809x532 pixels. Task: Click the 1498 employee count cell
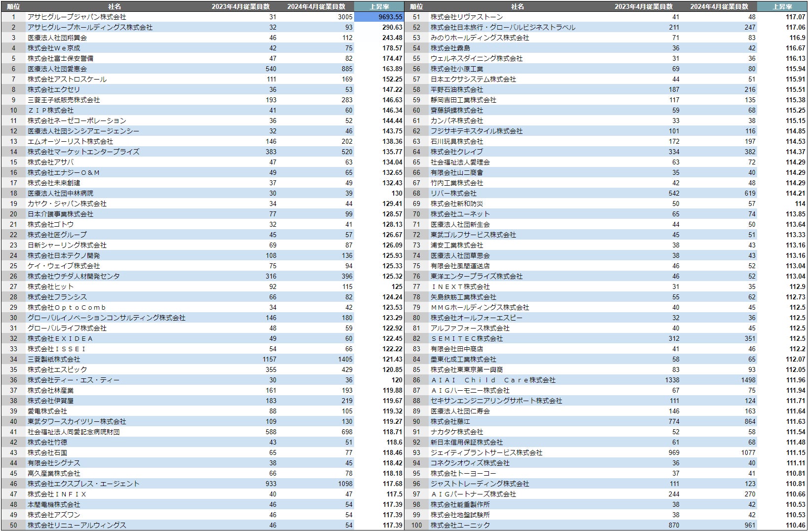pyautogui.click(x=748, y=380)
